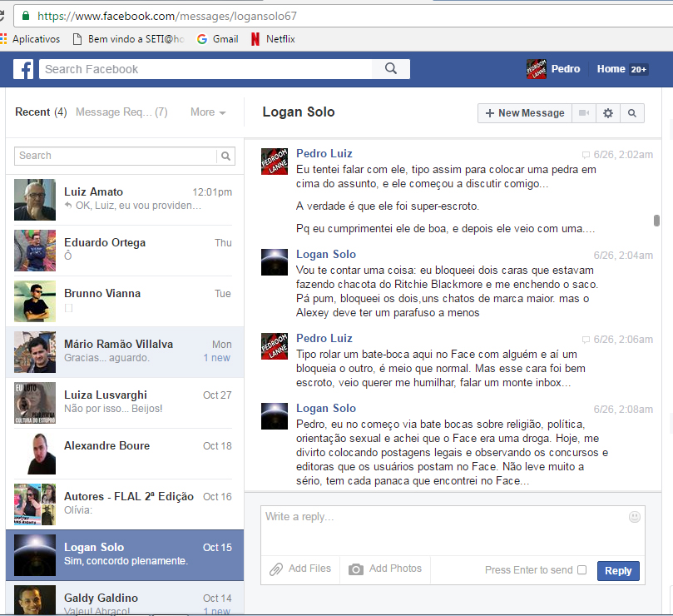Toggle Press Enter to send checkbox
673x616 pixels.
pyautogui.click(x=582, y=569)
